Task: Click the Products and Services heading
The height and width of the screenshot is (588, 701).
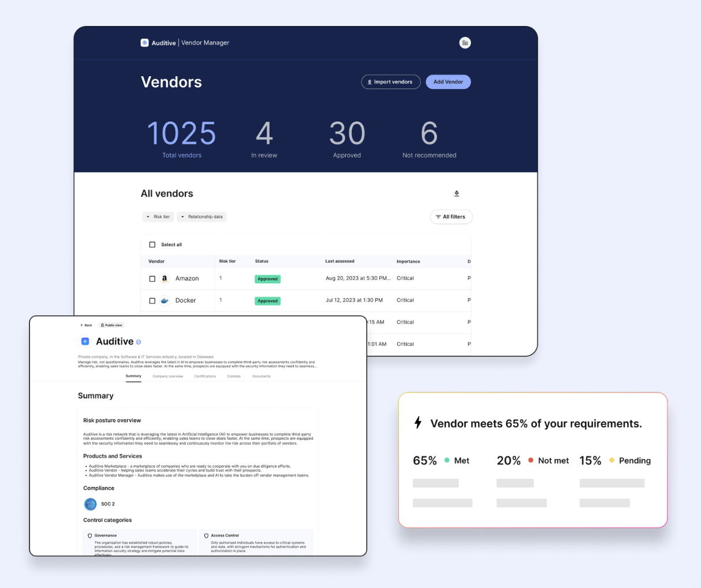Action: (x=113, y=456)
